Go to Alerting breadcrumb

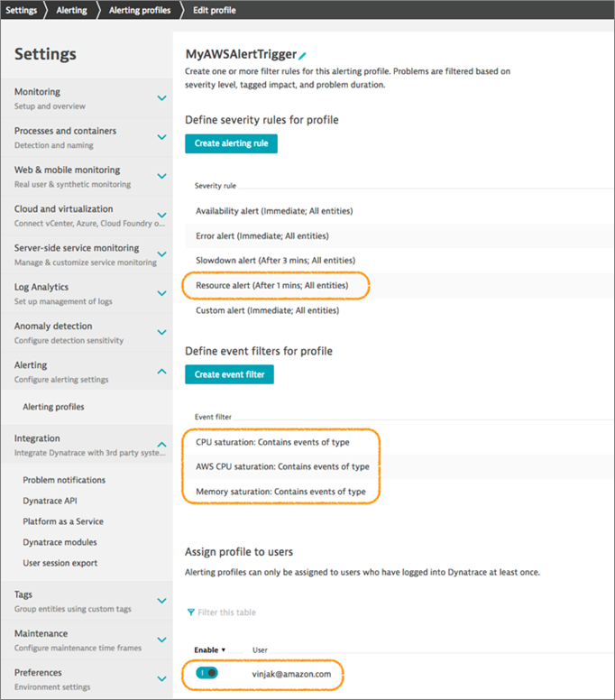[71, 10]
